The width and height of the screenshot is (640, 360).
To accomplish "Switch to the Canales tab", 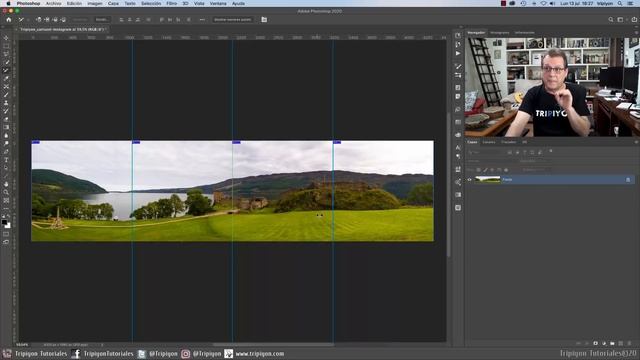I will click(x=489, y=142).
